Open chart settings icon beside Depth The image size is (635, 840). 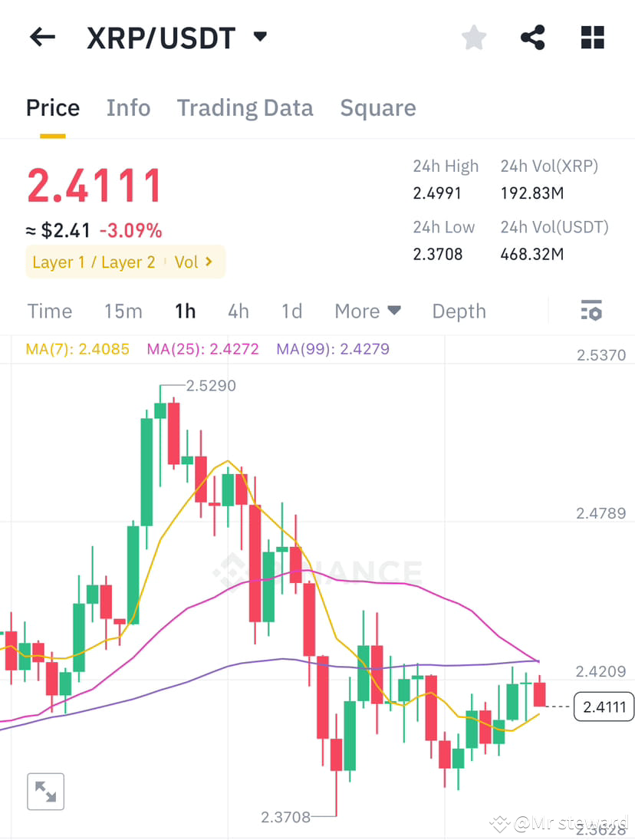pos(591,311)
